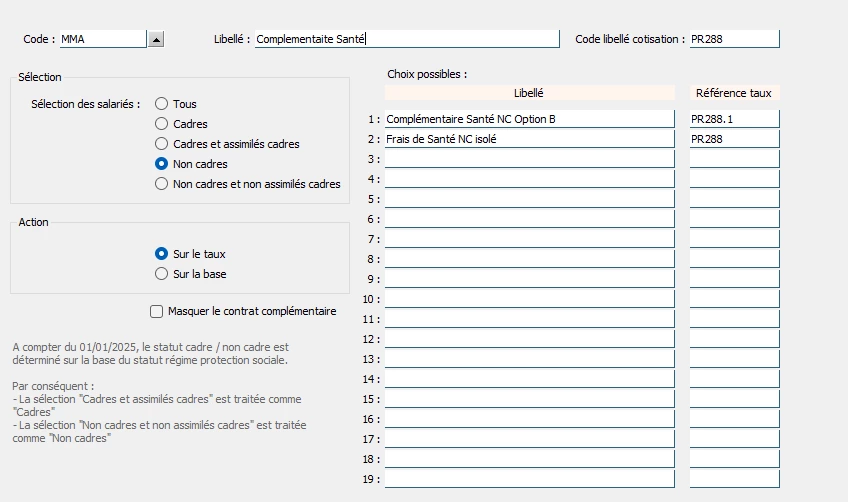Click the Libellé column header
Screen dimensions: 848x502
tap(529, 93)
